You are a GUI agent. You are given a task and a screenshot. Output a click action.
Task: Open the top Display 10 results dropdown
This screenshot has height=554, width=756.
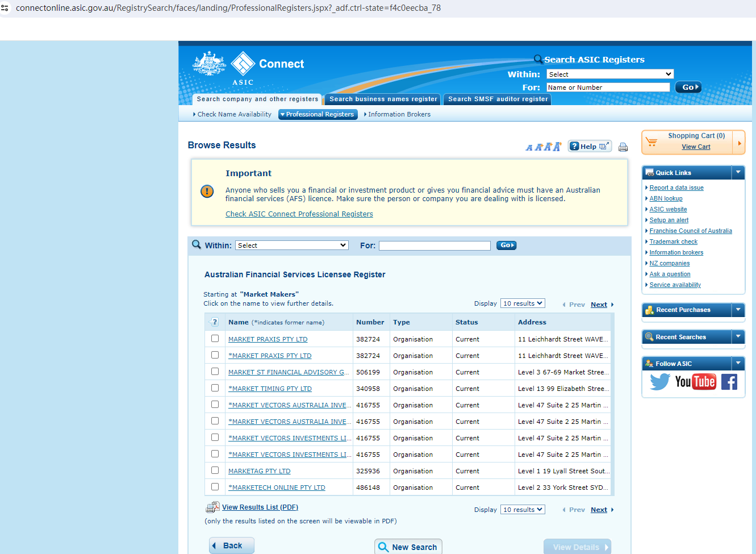tap(523, 303)
